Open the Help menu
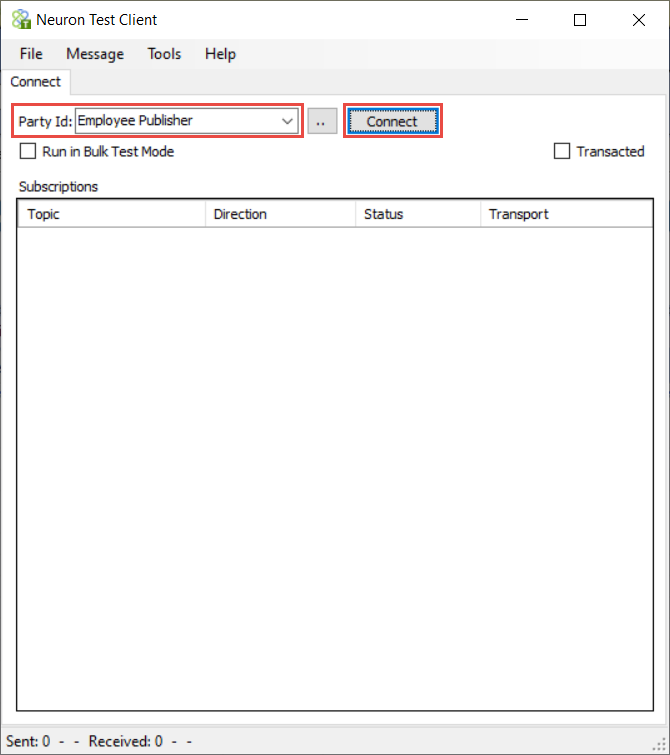670x755 pixels. (x=220, y=54)
